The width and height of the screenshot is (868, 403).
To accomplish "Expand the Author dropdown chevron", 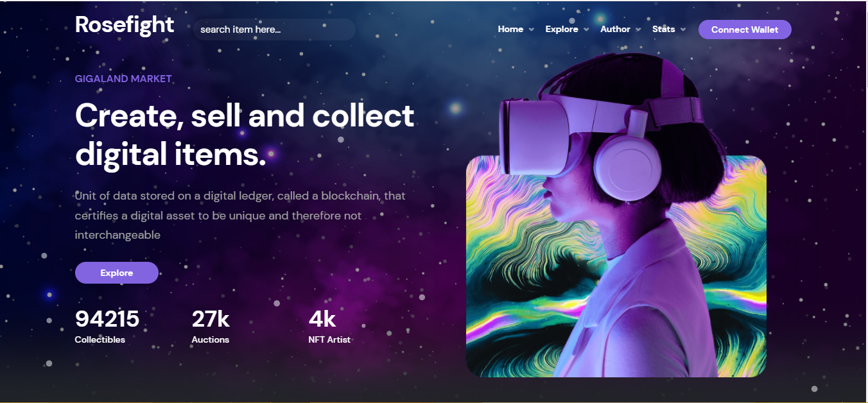I will click(x=639, y=30).
